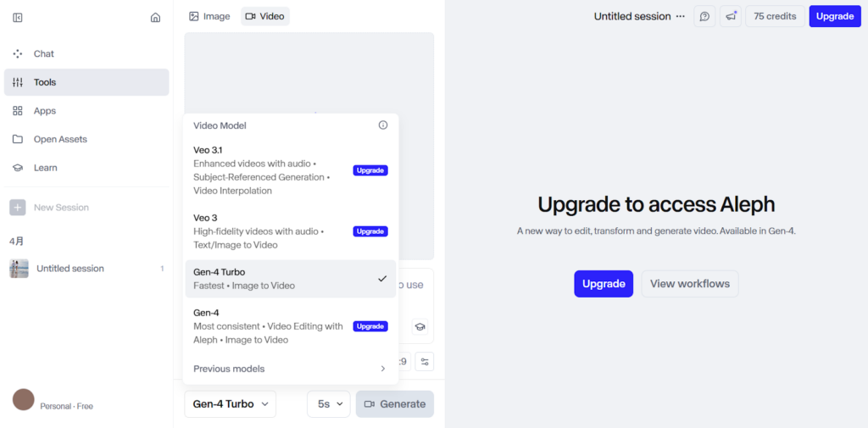Switch to the Image tab
Viewport: 868px width, 428px height.
click(x=209, y=16)
